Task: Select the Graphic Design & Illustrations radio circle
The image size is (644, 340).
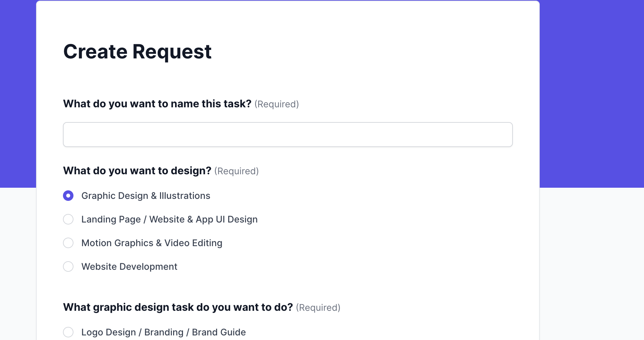Action: [68, 196]
